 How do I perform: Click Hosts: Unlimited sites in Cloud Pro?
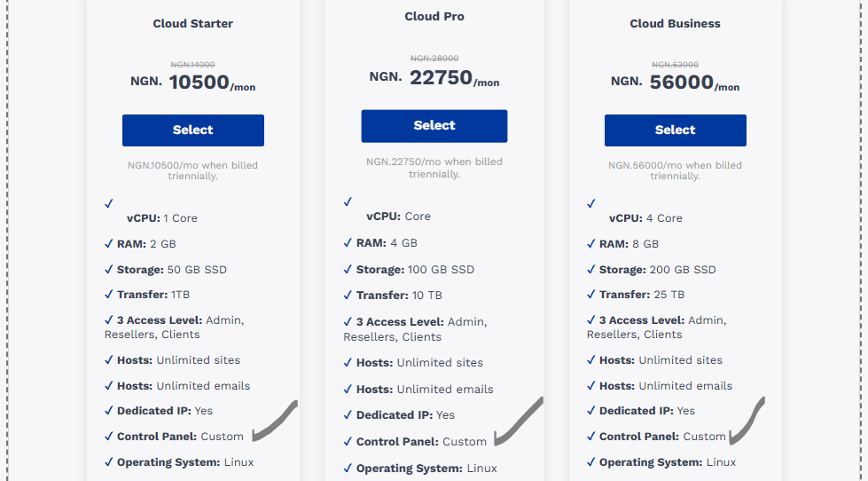[419, 362]
